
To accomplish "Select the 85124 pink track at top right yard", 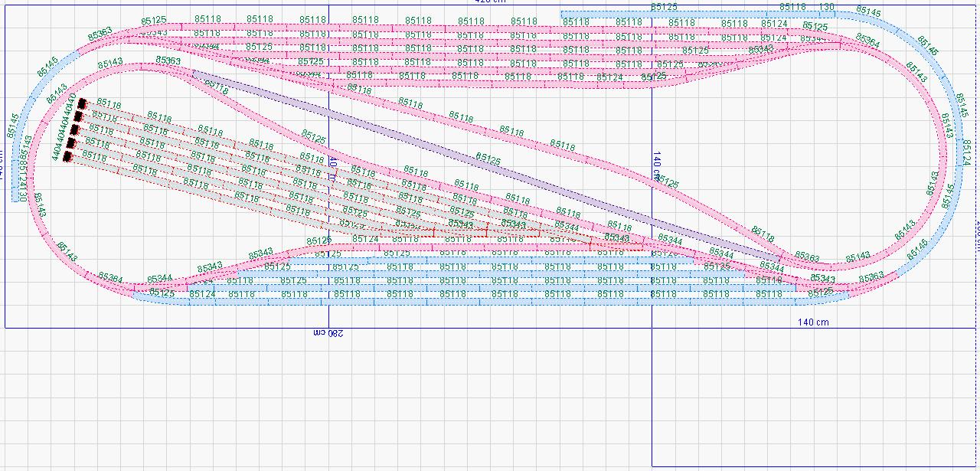I will 774,24.
